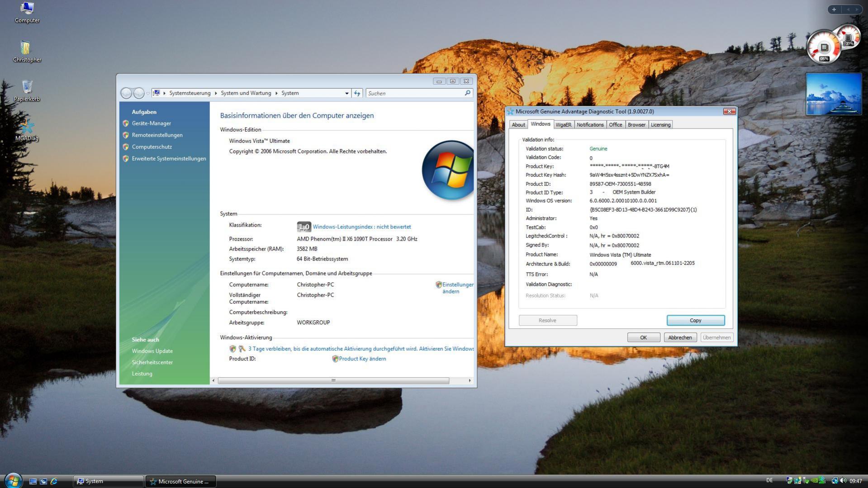The image size is (868, 488).
Task: Switch to the About tab
Action: pyautogui.click(x=518, y=125)
